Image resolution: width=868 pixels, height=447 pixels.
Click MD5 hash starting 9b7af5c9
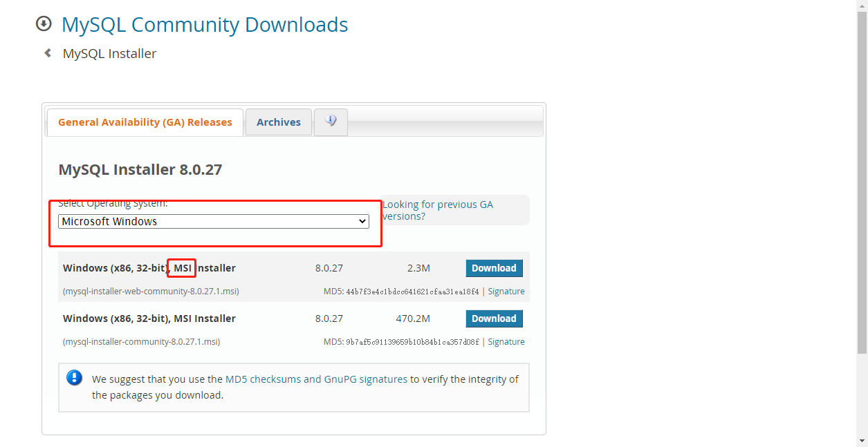pyautogui.click(x=412, y=342)
